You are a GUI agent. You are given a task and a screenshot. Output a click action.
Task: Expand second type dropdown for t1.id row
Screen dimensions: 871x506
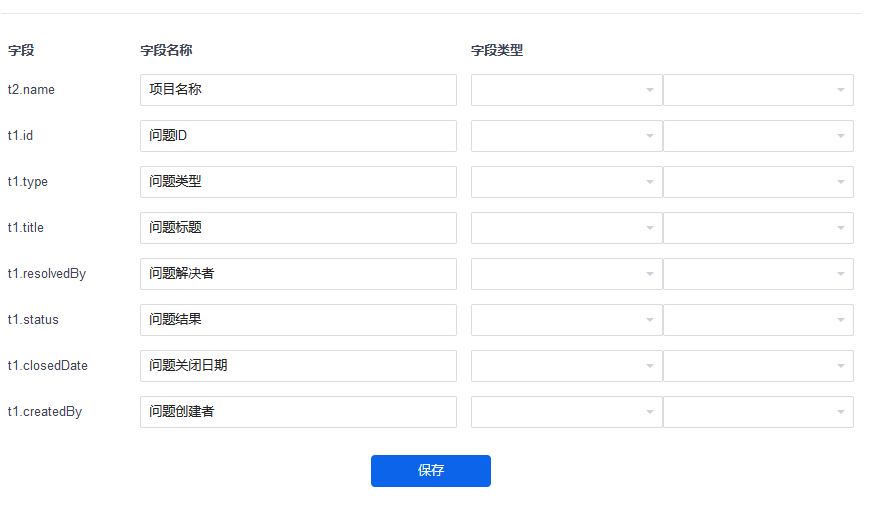[758, 136]
